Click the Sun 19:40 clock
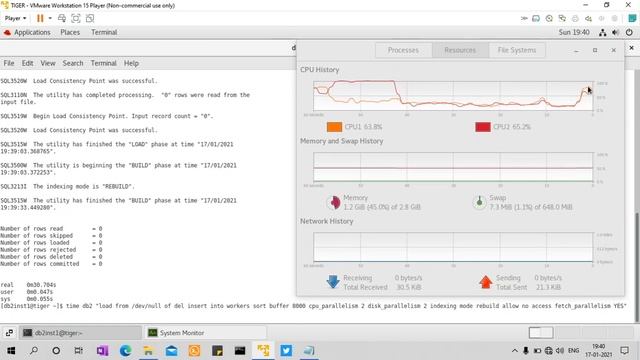 [574, 32]
